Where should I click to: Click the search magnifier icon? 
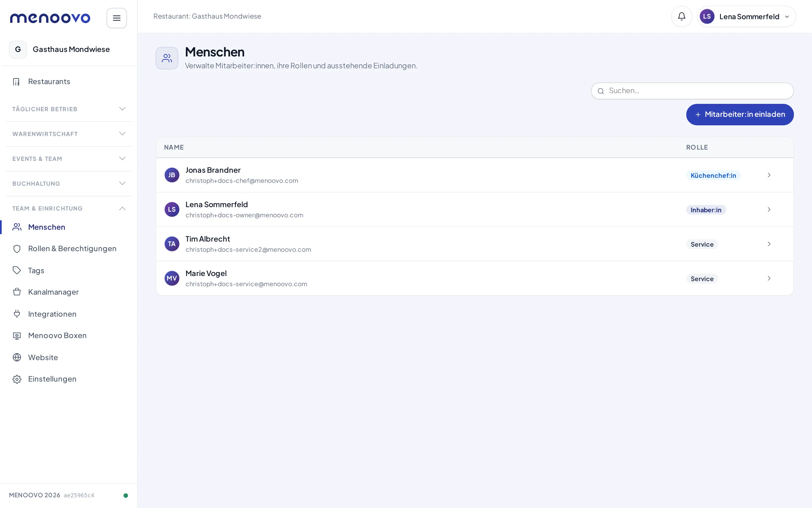(x=601, y=91)
